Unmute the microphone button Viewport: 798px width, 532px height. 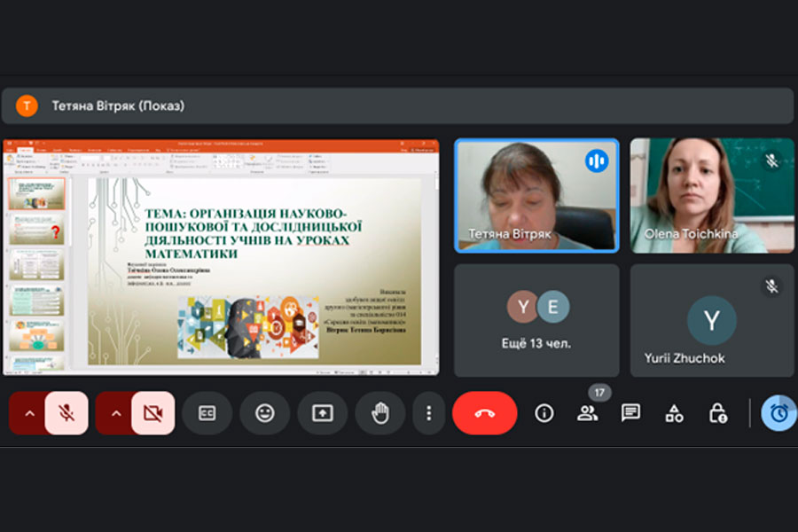[66, 413]
